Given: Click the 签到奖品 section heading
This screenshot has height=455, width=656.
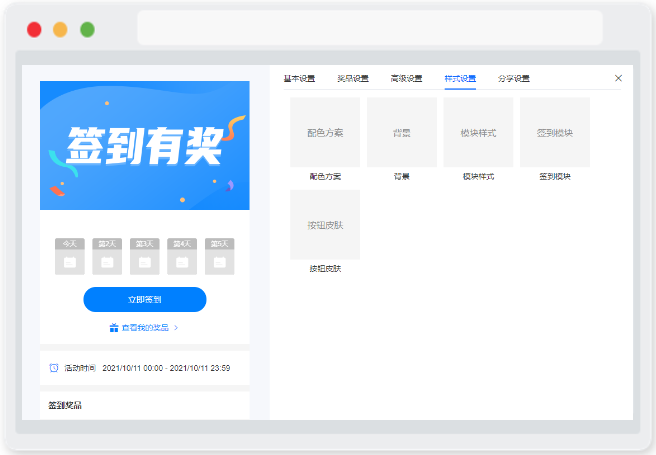Looking at the screenshot, I should click(65, 405).
